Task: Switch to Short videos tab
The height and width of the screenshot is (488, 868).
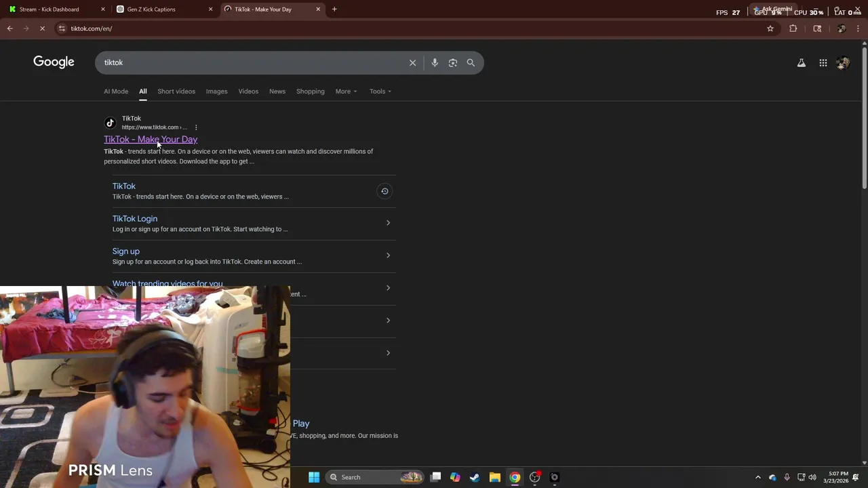Action: (176, 91)
